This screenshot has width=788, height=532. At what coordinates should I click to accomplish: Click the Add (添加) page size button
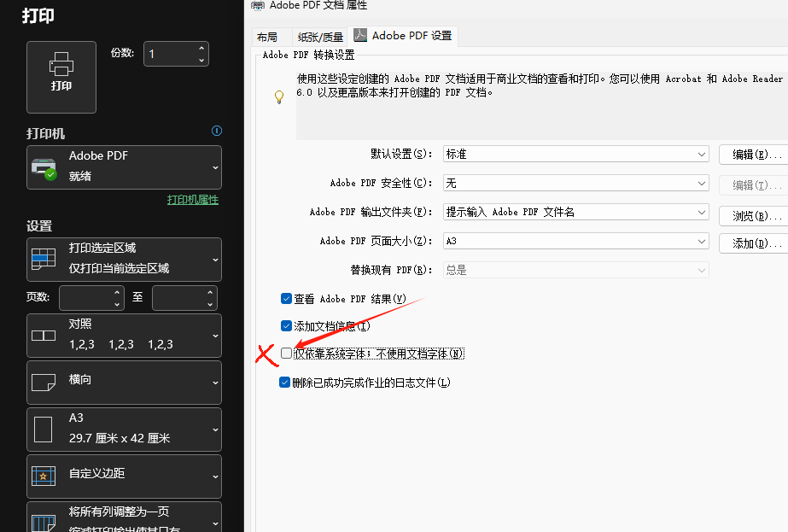point(754,243)
